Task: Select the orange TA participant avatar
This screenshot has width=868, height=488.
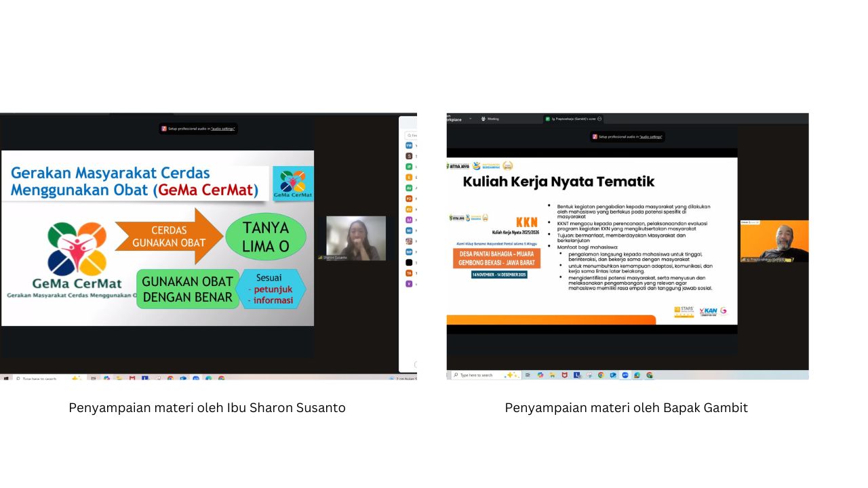Action: 409,273
